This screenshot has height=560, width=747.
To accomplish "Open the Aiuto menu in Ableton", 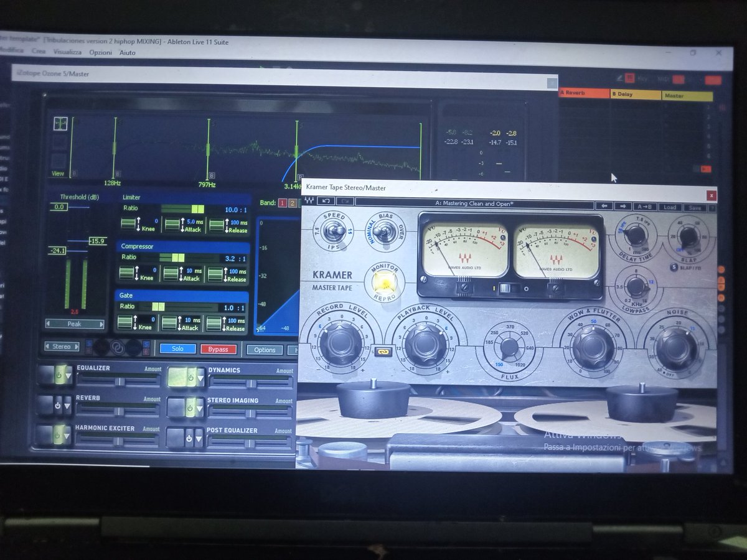I will point(128,53).
